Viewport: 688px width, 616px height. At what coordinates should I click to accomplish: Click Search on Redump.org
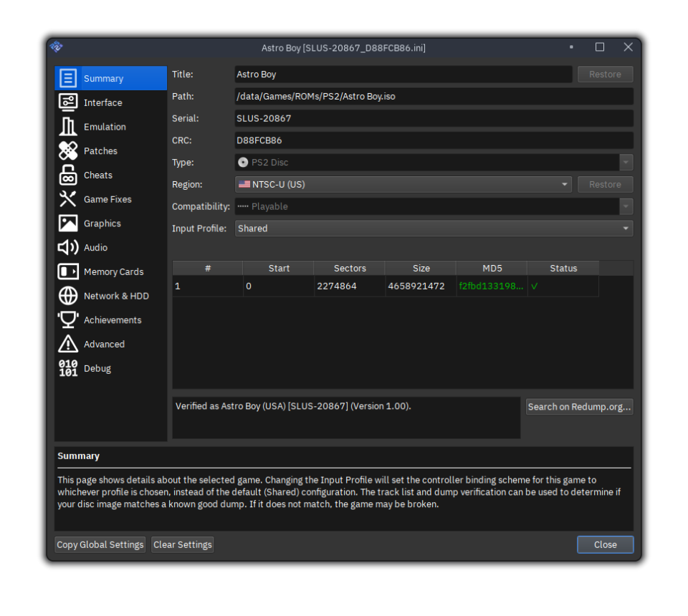579,406
